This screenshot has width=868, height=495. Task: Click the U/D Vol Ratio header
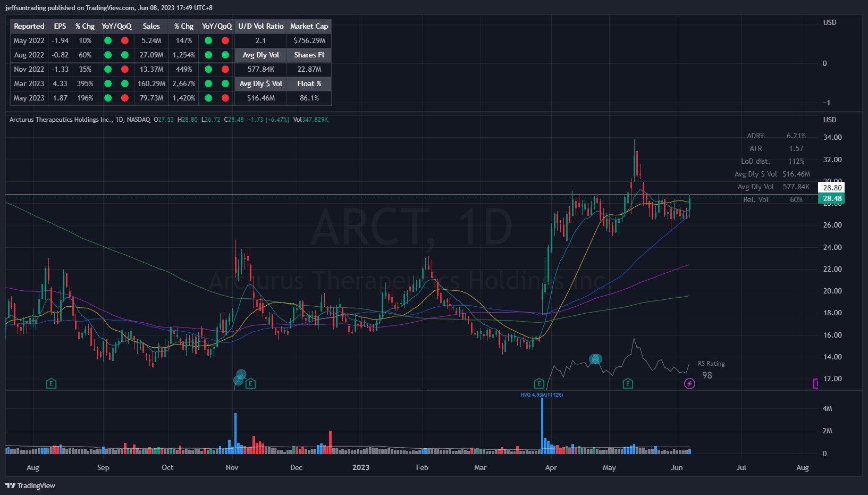click(x=261, y=26)
